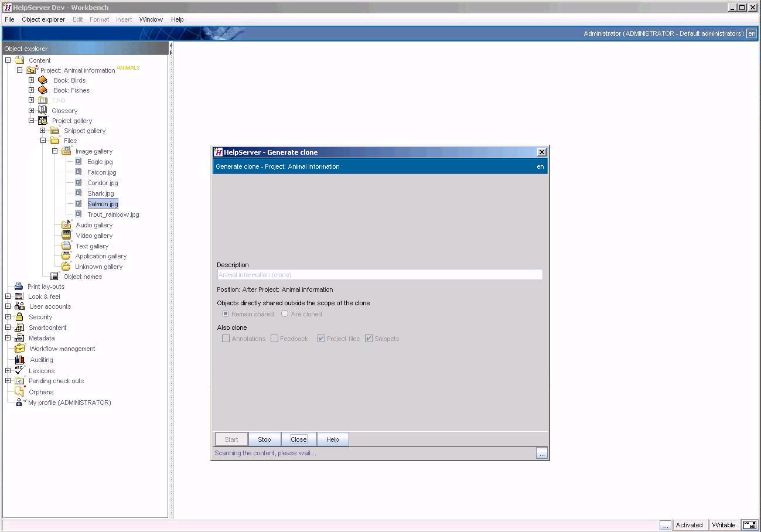761x532 pixels.
Task: Select the User accounts icon
Action: click(19, 306)
